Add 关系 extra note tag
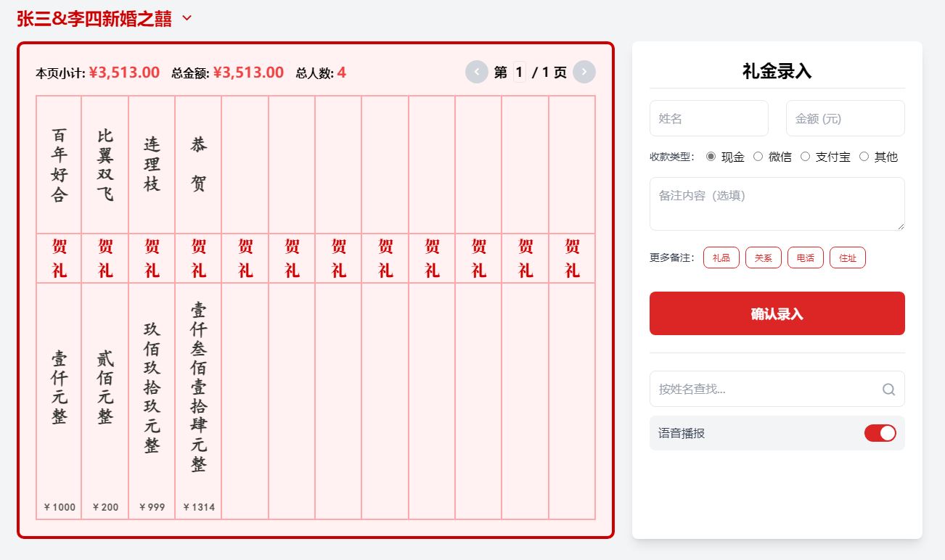The width and height of the screenshot is (945, 560). (763, 258)
